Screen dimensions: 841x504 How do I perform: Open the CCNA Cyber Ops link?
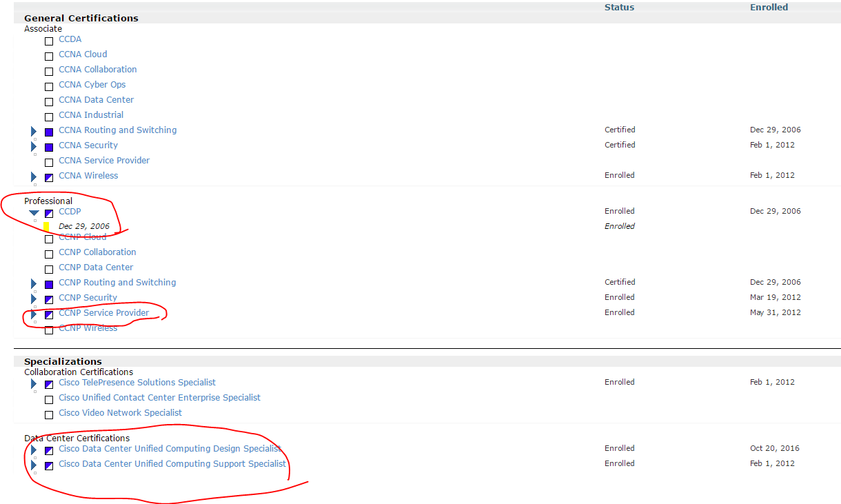point(92,85)
